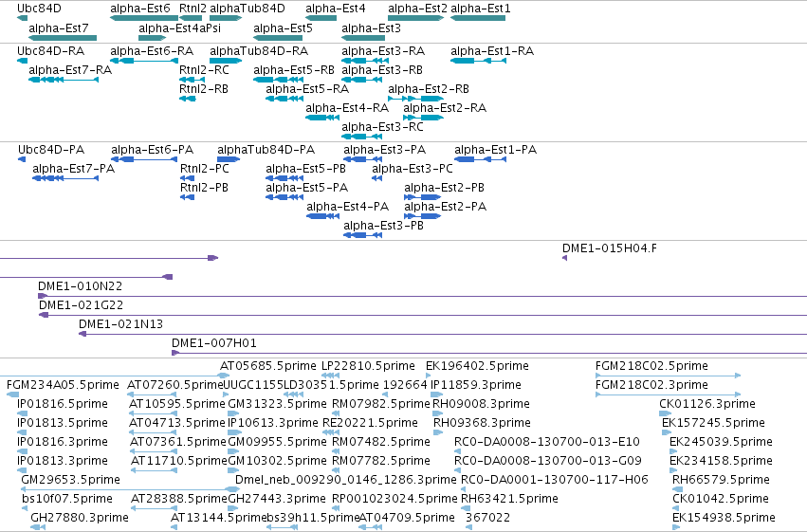The width and height of the screenshot is (807, 532).
Task: Click EST GH27880.3prime
Action: click(38, 527)
